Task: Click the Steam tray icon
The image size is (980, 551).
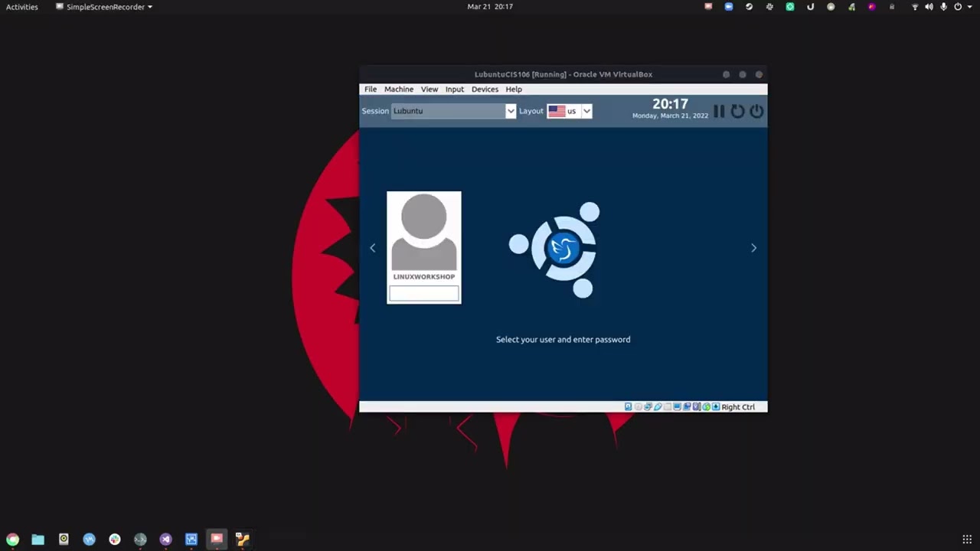Action: pos(749,7)
